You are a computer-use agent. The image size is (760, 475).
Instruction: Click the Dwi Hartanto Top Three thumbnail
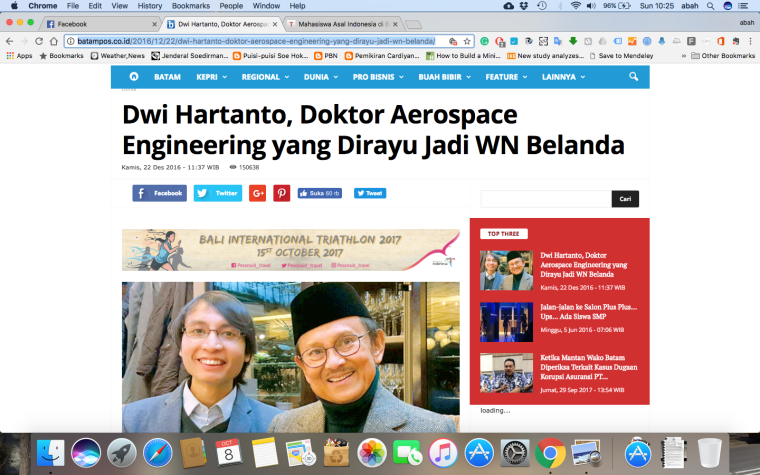click(x=507, y=270)
